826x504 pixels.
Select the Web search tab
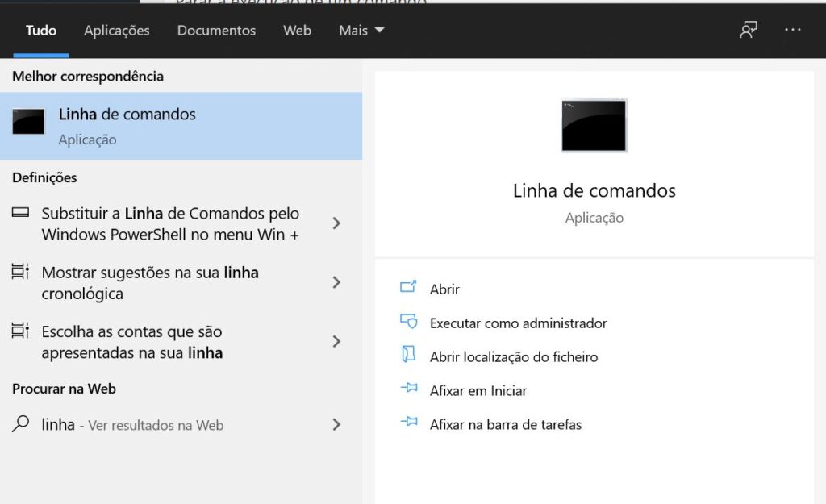(x=297, y=31)
